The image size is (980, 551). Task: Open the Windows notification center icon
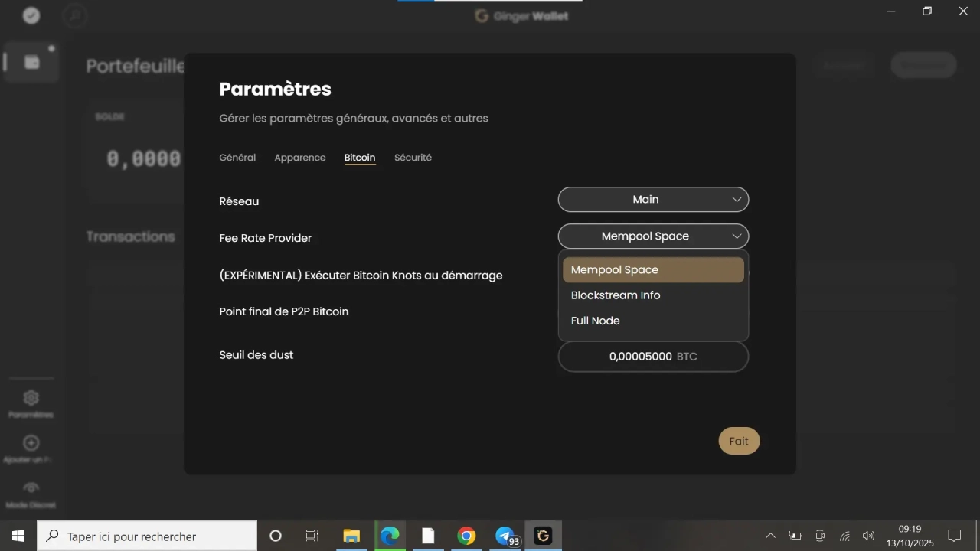coord(955,536)
